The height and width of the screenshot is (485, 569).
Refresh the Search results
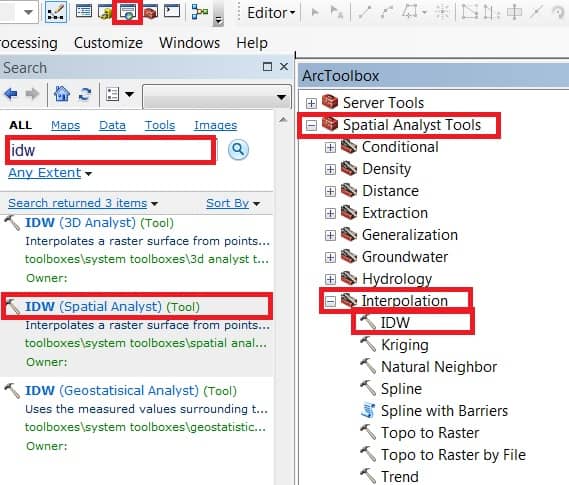(x=85, y=94)
